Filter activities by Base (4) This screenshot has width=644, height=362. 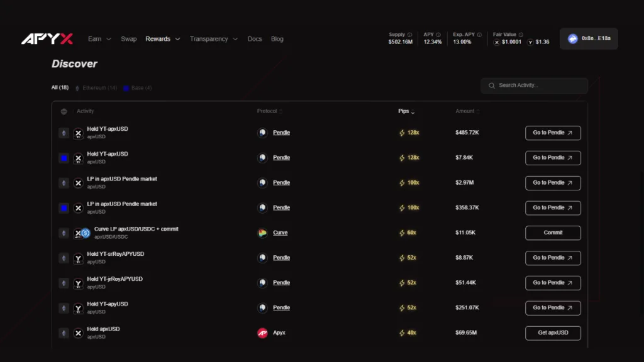pos(138,88)
